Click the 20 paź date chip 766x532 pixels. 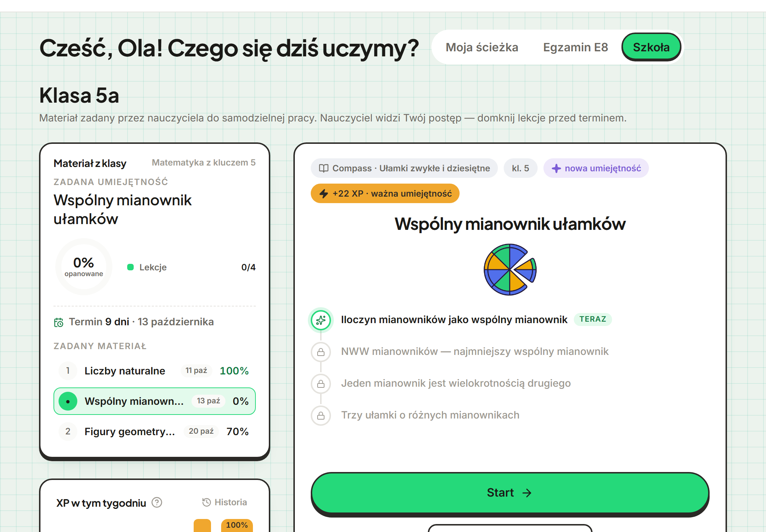(201, 432)
